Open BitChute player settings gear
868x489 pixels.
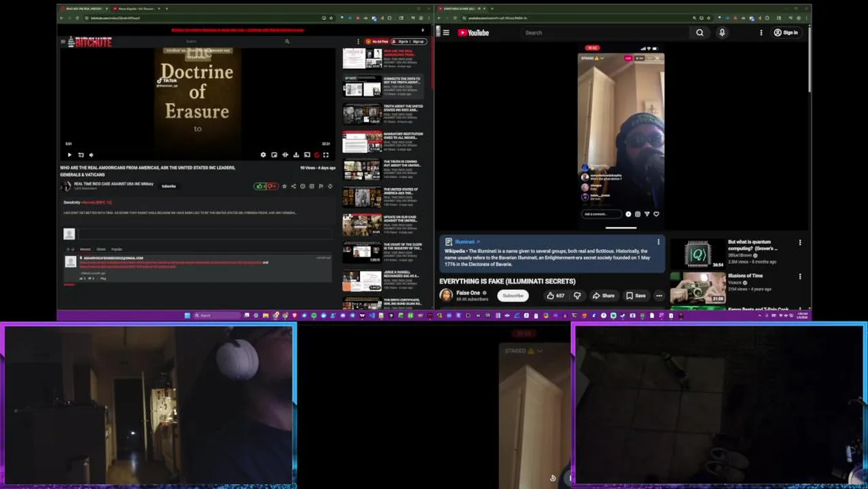coord(264,155)
